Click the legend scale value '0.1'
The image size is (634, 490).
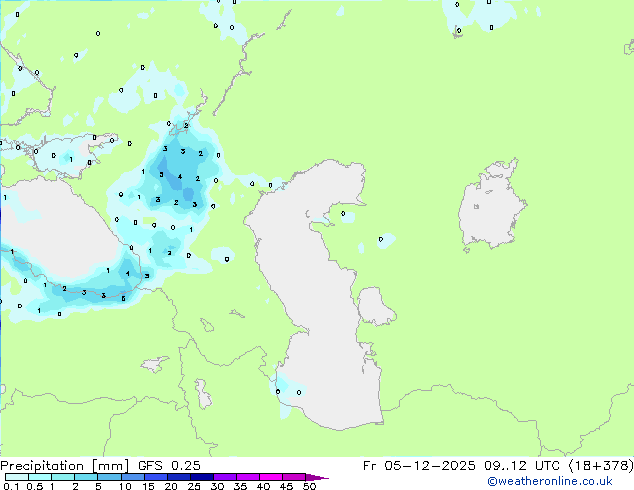tap(11, 486)
